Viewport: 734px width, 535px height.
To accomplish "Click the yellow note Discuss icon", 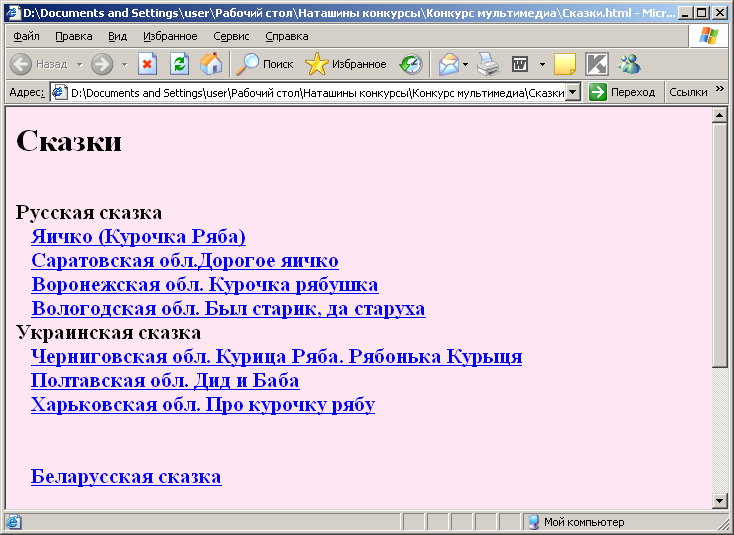I will coord(565,64).
